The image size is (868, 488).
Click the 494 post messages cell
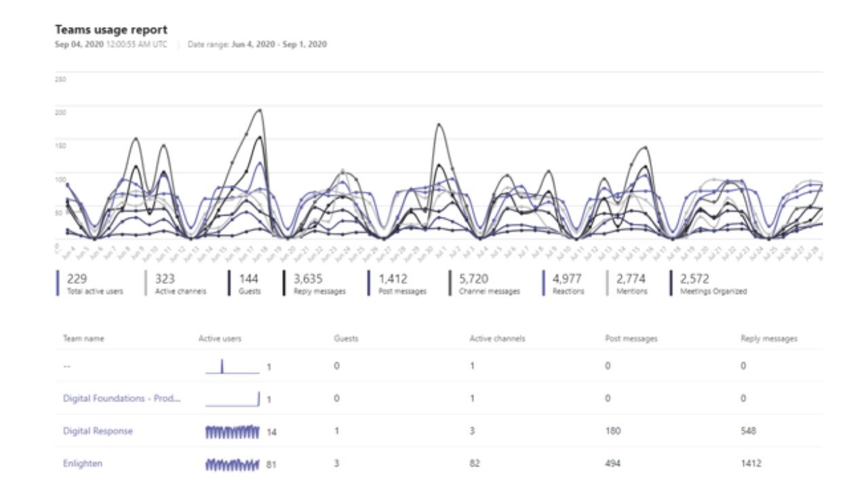click(613, 464)
